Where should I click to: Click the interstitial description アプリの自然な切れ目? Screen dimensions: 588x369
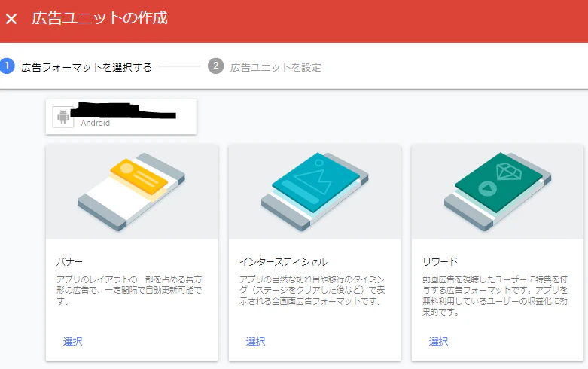click(x=312, y=290)
